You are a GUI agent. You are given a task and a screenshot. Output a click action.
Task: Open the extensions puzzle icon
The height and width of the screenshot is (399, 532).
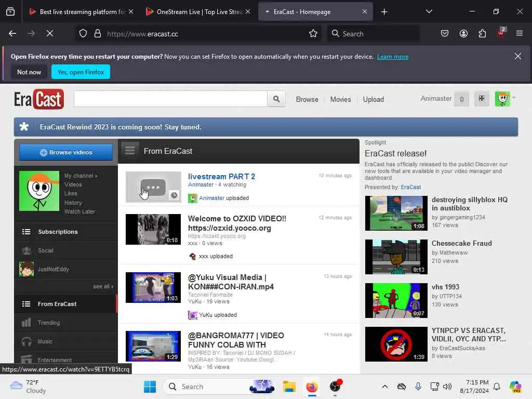tap(482, 34)
